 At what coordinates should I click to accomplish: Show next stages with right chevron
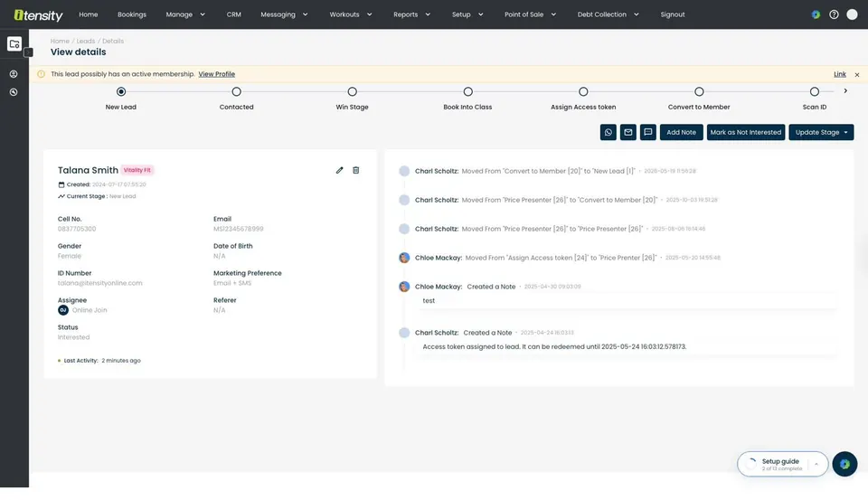pos(845,90)
